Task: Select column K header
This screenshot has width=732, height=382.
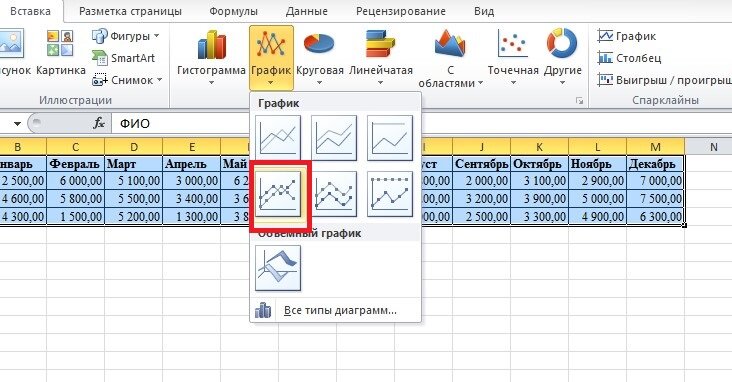Action: pyautogui.click(x=539, y=147)
